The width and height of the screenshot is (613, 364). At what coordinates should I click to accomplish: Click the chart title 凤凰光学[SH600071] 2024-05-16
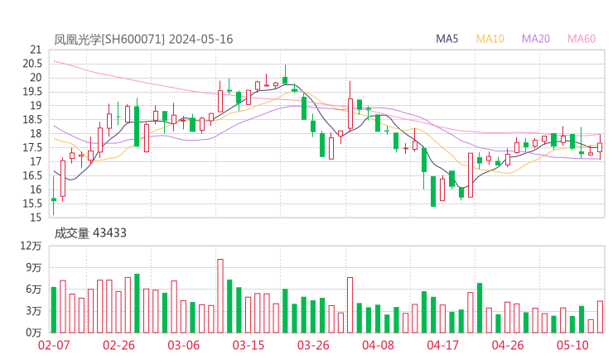pyautogui.click(x=143, y=39)
